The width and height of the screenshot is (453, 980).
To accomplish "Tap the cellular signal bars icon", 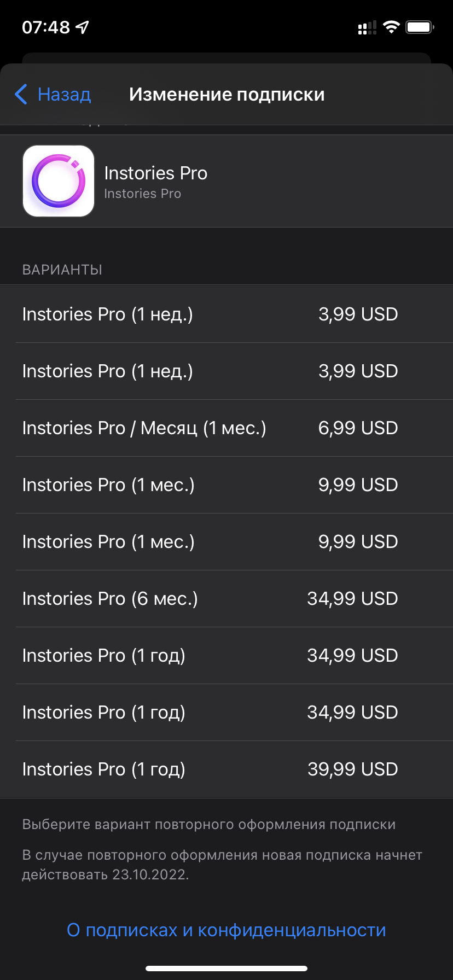I will point(367,27).
